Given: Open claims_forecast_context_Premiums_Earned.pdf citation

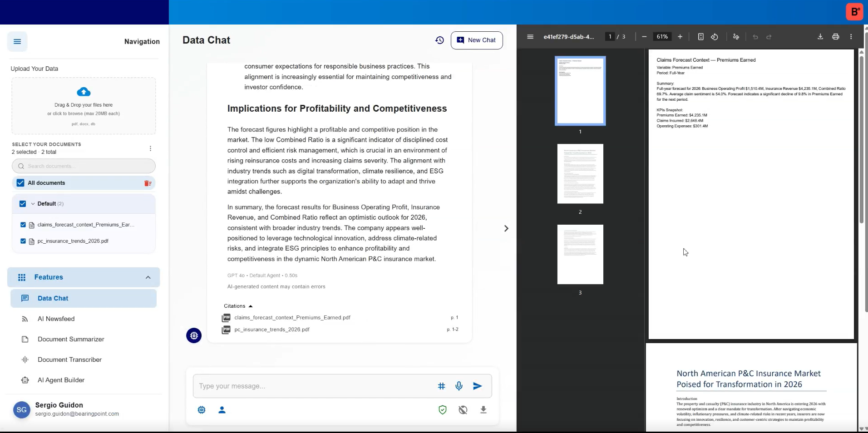Looking at the screenshot, I should click(292, 318).
